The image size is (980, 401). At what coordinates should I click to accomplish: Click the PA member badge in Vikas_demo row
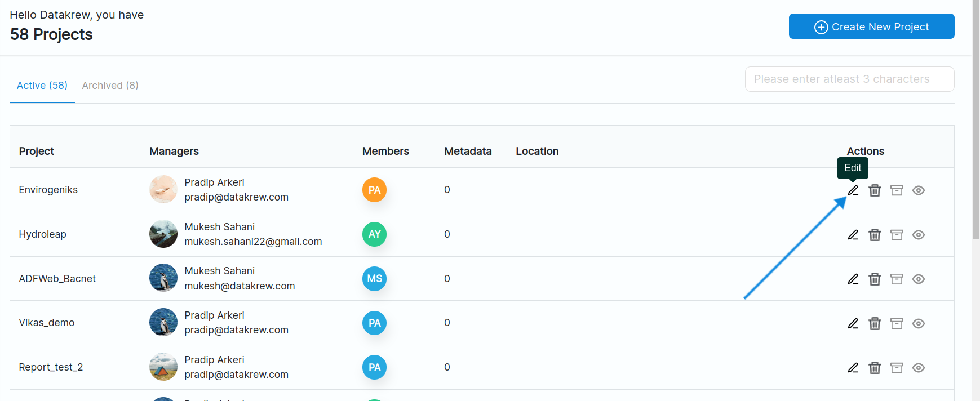coord(374,323)
